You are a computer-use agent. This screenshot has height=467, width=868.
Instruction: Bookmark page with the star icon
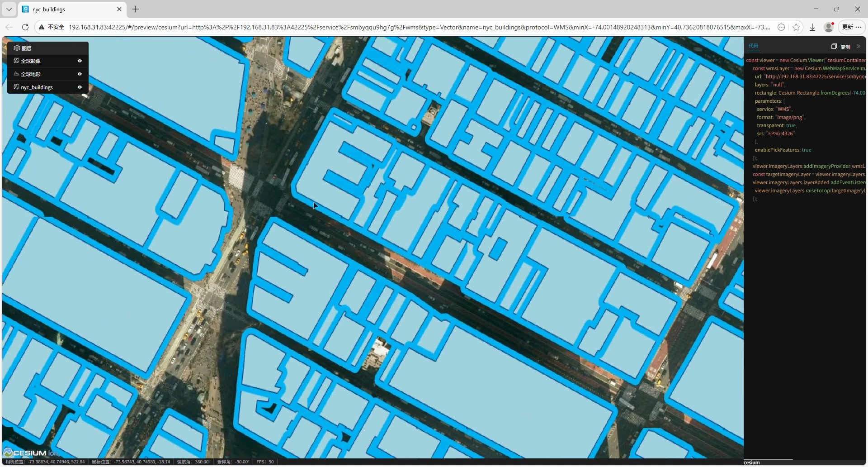tap(796, 27)
